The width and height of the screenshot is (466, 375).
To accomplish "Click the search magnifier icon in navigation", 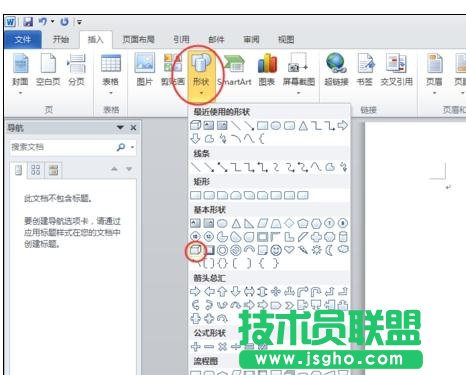I will coord(121,147).
